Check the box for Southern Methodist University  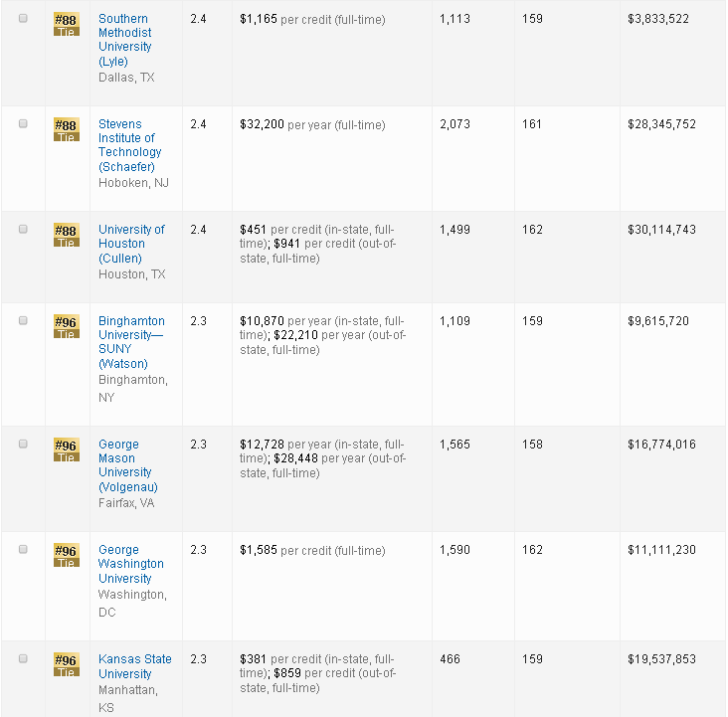[24, 19]
